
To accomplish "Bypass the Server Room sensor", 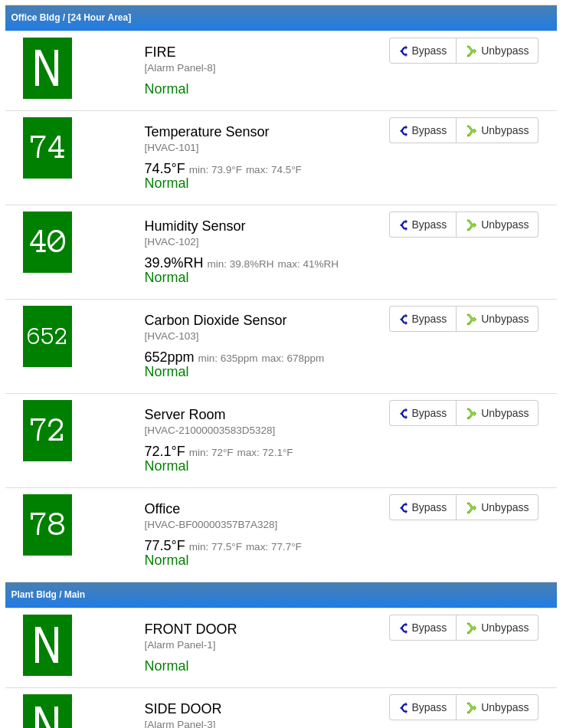I will (423, 413).
